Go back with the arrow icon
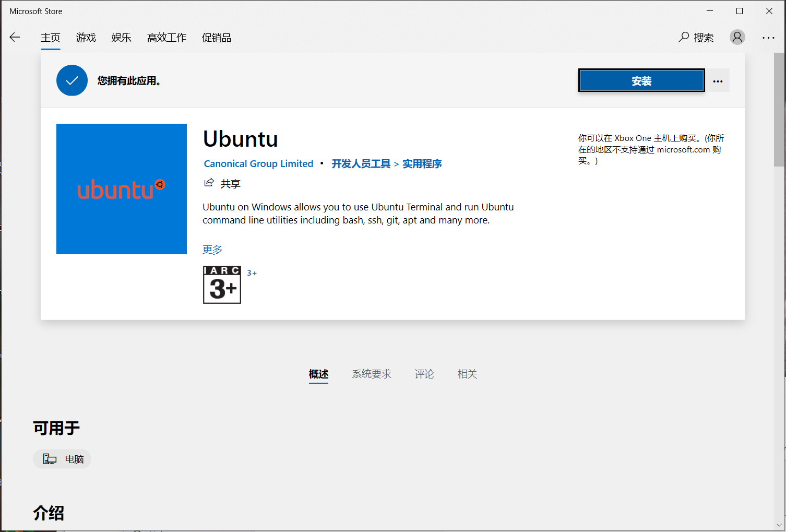 click(15, 37)
